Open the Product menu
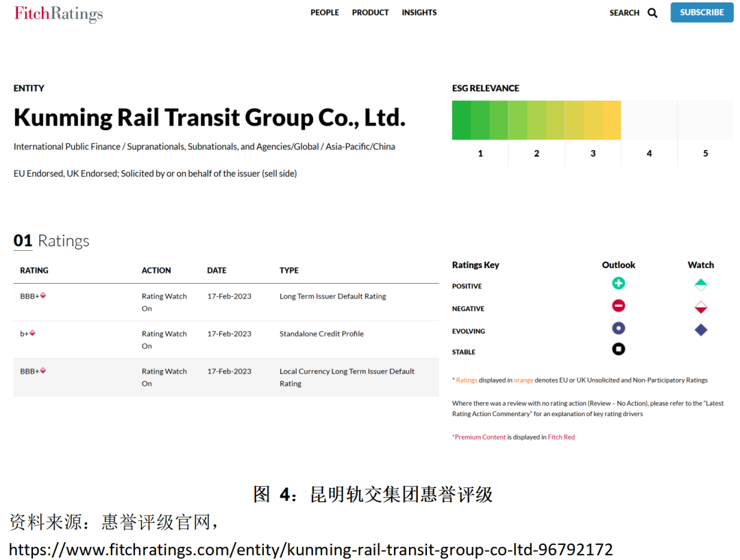The height and width of the screenshot is (560, 740). pyautogui.click(x=370, y=12)
